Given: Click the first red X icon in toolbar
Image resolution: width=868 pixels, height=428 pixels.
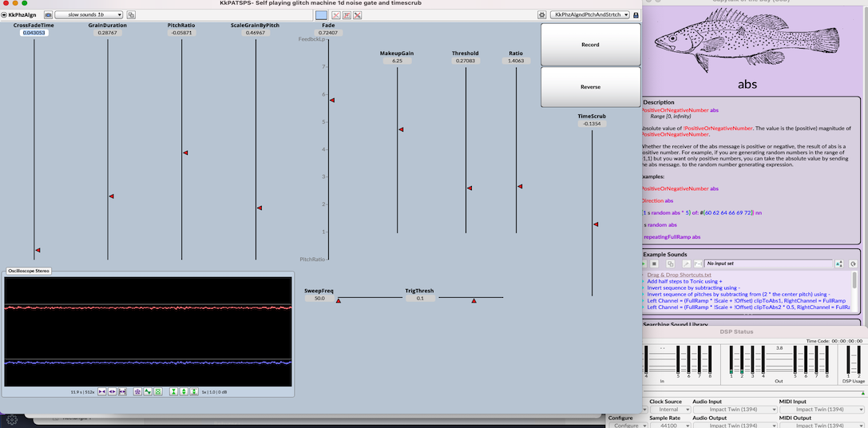Looking at the screenshot, I should (x=335, y=15).
